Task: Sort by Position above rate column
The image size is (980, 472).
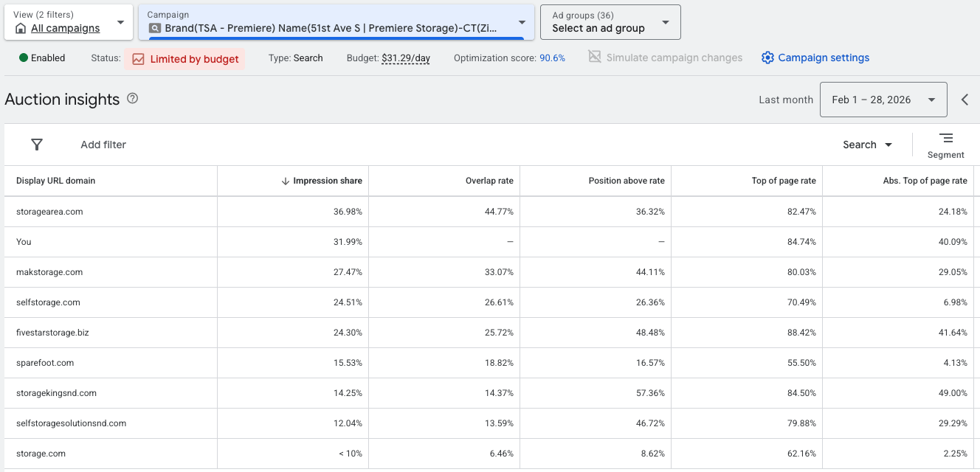Action: [626, 181]
